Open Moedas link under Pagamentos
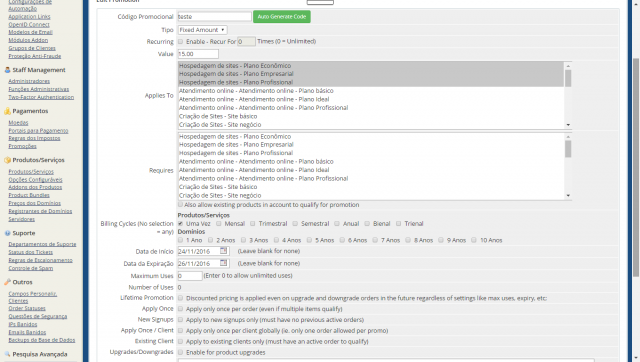The height and width of the screenshot is (362, 640). point(18,122)
